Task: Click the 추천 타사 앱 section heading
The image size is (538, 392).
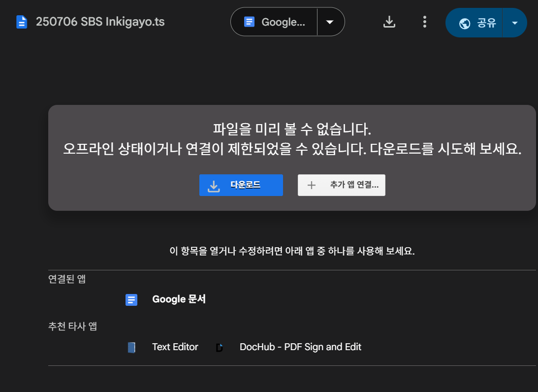Action: pyautogui.click(x=73, y=326)
